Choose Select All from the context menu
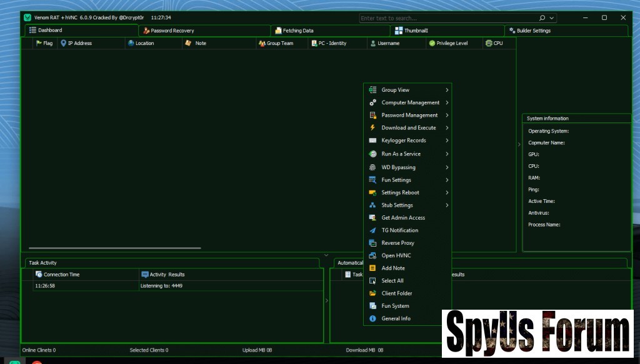640x364 pixels. pos(392,281)
